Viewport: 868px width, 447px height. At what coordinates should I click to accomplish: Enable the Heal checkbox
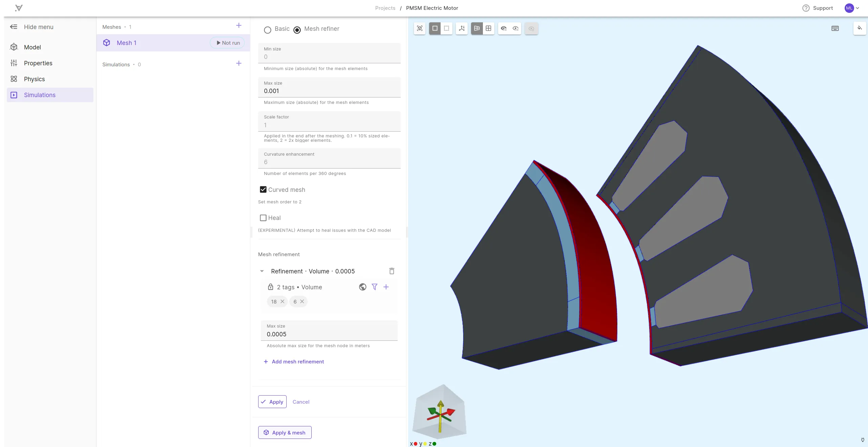(x=263, y=218)
